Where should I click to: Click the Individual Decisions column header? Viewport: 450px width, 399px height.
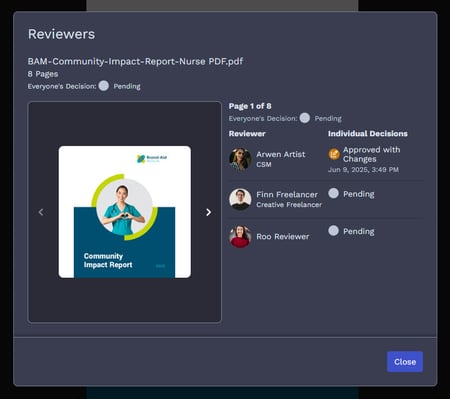tap(368, 133)
